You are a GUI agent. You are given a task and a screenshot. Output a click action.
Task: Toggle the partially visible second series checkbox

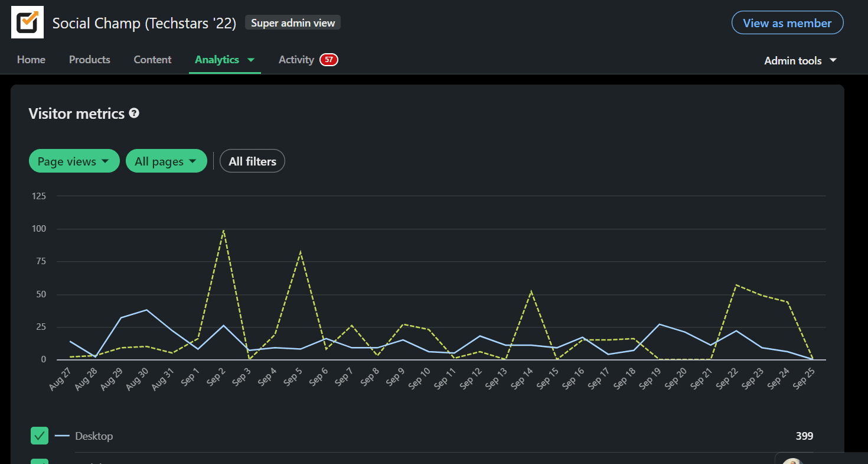(40, 461)
